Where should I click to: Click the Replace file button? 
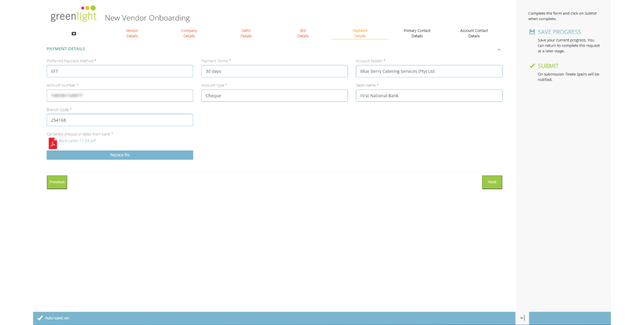coord(120,155)
